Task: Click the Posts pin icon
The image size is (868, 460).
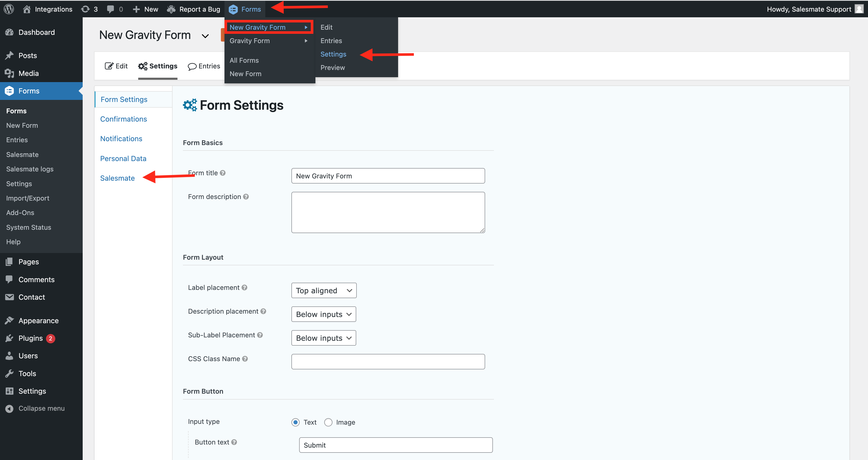Action: click(x=10, y=55)
